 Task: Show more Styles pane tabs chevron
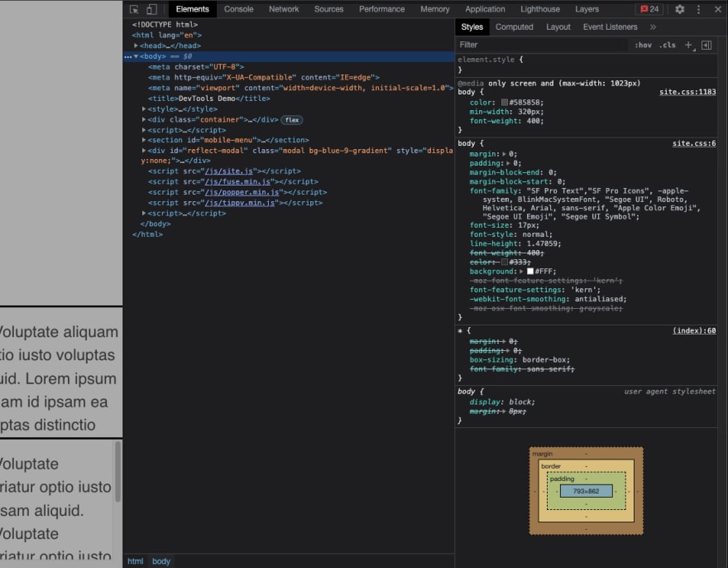click(653, 27)
